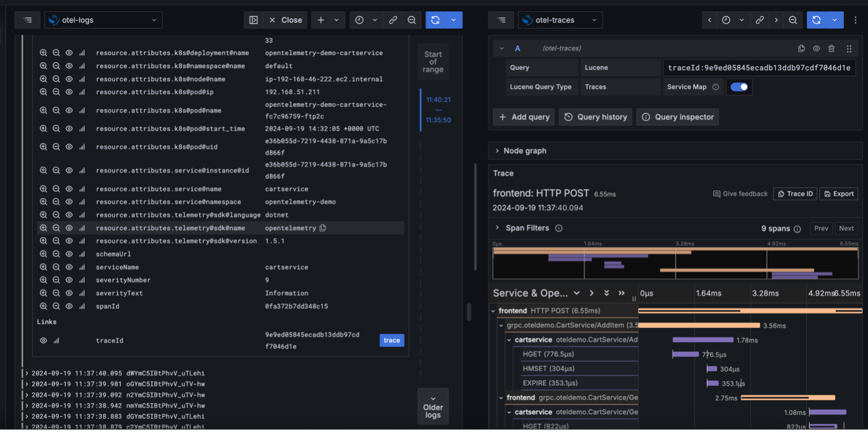Click Older logs button
The width and height of the screenshot is (868, 432).
[x=433, y=406]
